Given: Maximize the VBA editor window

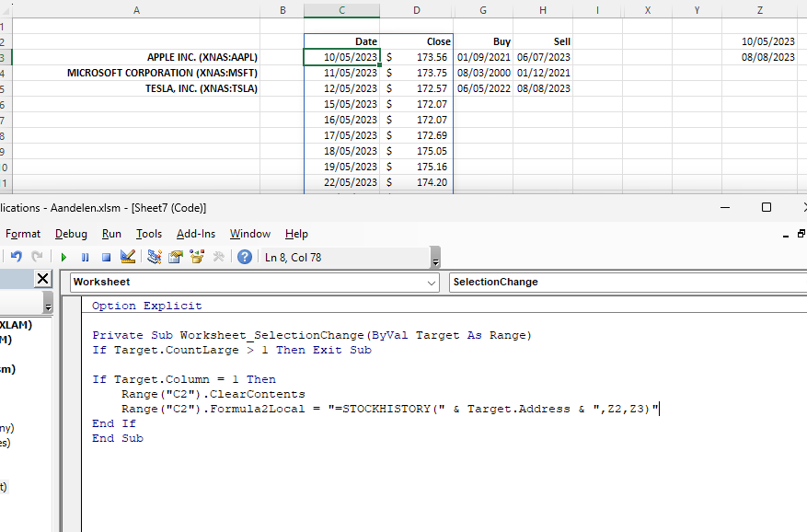Looking at the screenshot, I should click(x=767, y=207).
